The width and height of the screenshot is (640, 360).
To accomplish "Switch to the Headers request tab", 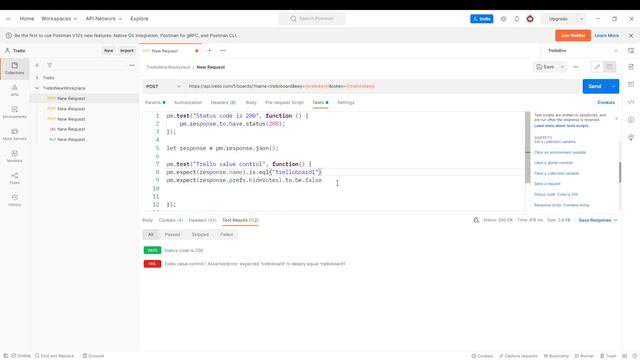I will 223,102.
